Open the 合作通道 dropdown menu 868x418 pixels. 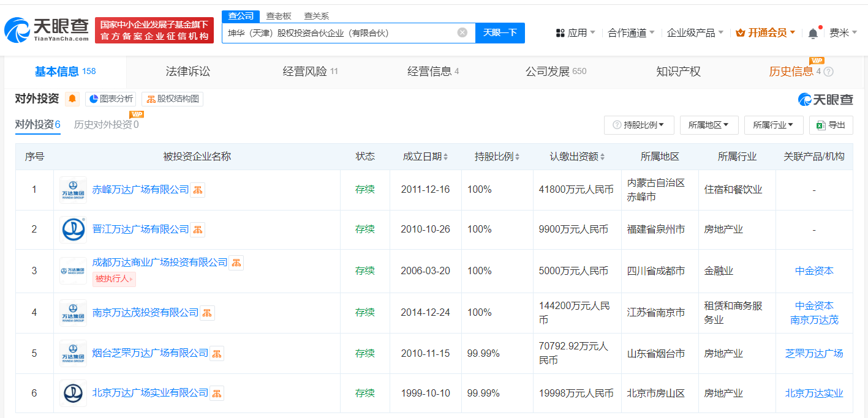632,33
